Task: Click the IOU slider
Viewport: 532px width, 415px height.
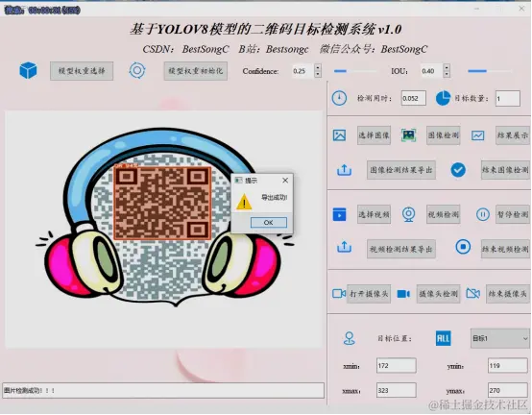Action: (x=489, y=71)
